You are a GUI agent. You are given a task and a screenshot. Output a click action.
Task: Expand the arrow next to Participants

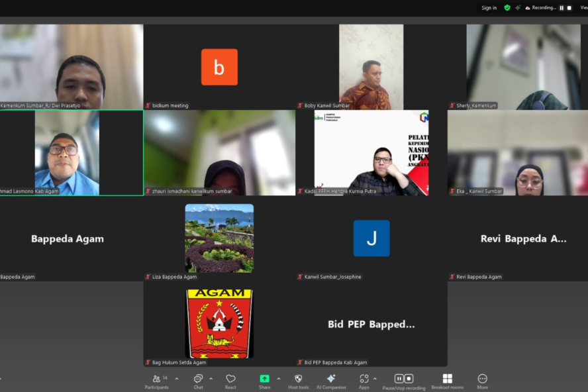tap(177, 379)
